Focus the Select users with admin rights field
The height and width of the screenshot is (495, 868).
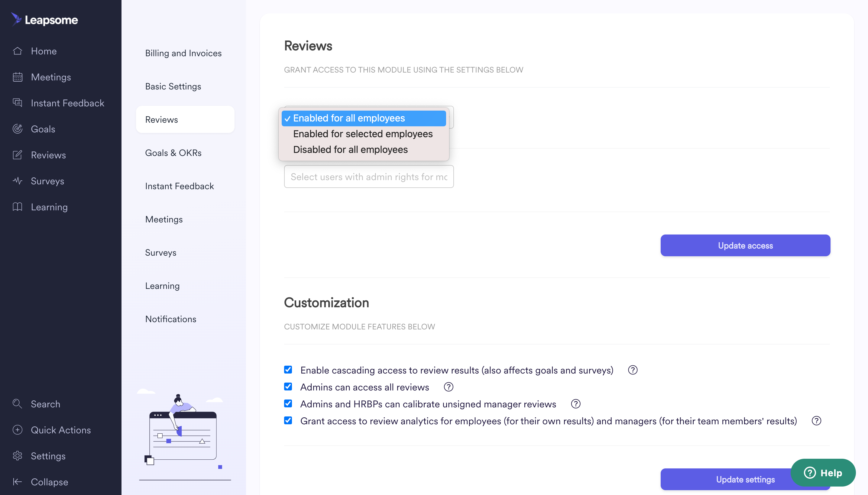tap(368, 176)
